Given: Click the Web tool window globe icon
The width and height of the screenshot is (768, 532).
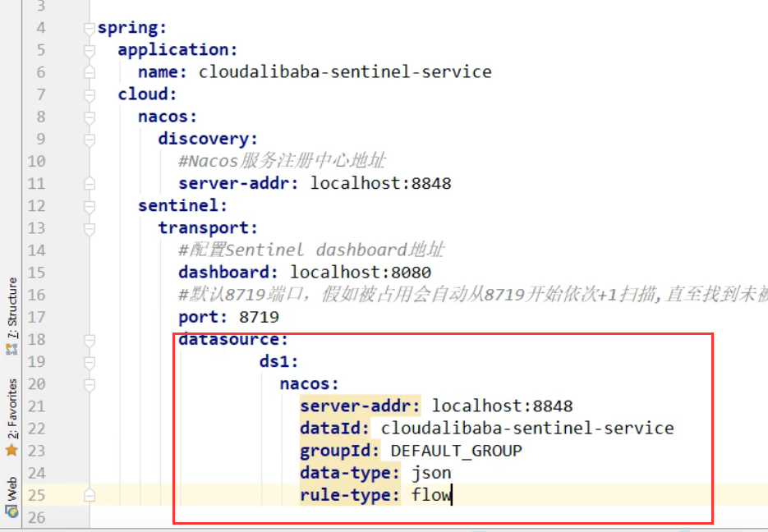Looking at the screenshot, I should 11,511.
